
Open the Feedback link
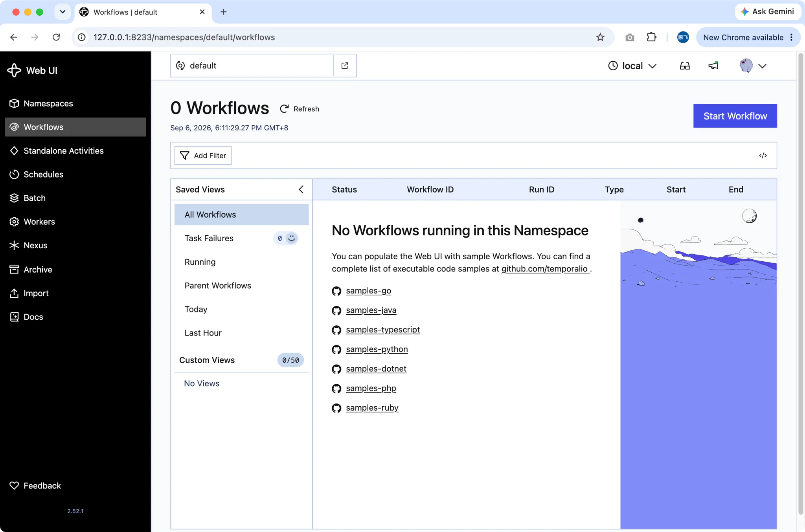point(75,486)
